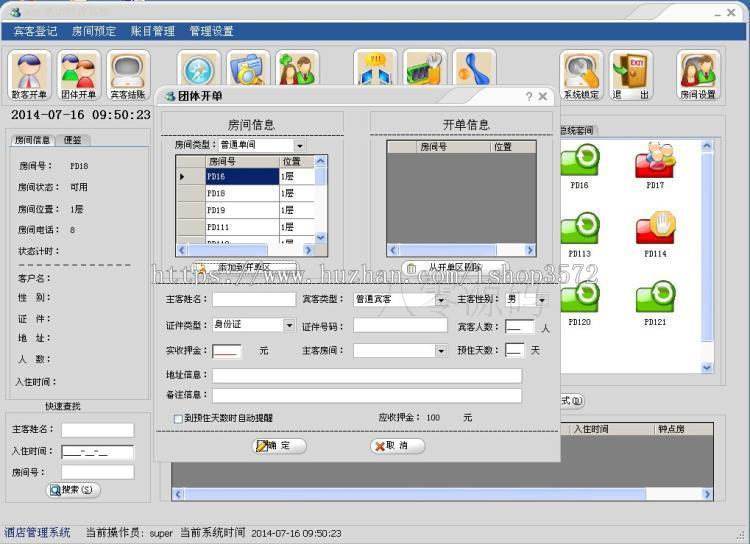The image size is (750, 544).
Task: Click the 搜索(S) search button
Action: (73, 489)
